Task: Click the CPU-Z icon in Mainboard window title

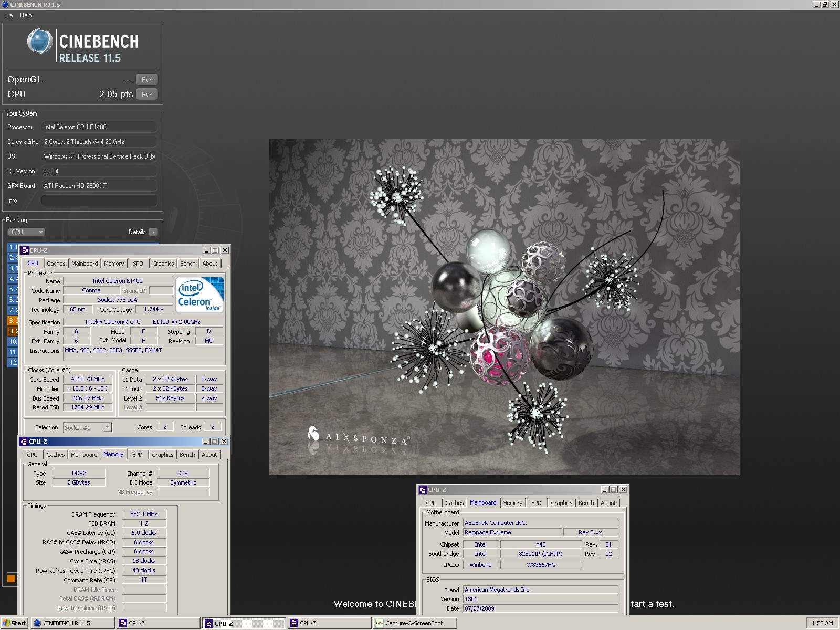Action: (423, 490)
